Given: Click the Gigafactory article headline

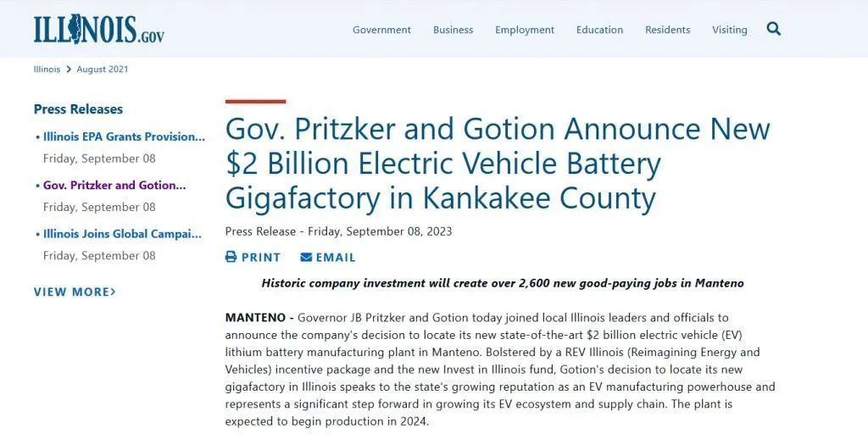Looking at the screenshot, I should [x=498, y=164].
